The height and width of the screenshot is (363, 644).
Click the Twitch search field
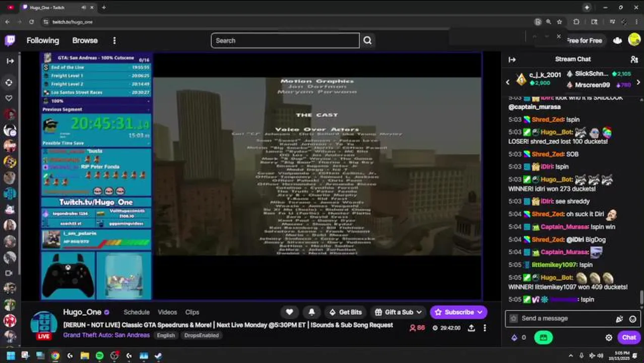pyautogui.click(x=285, y=41)
